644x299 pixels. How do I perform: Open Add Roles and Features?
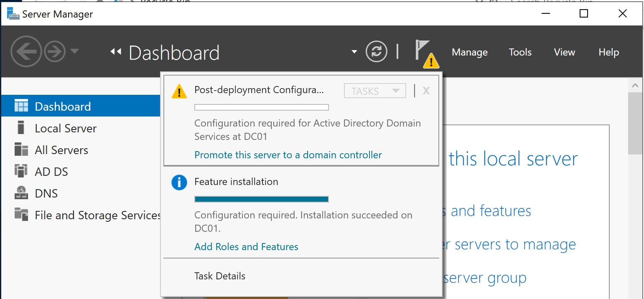(x=246, y=247)
